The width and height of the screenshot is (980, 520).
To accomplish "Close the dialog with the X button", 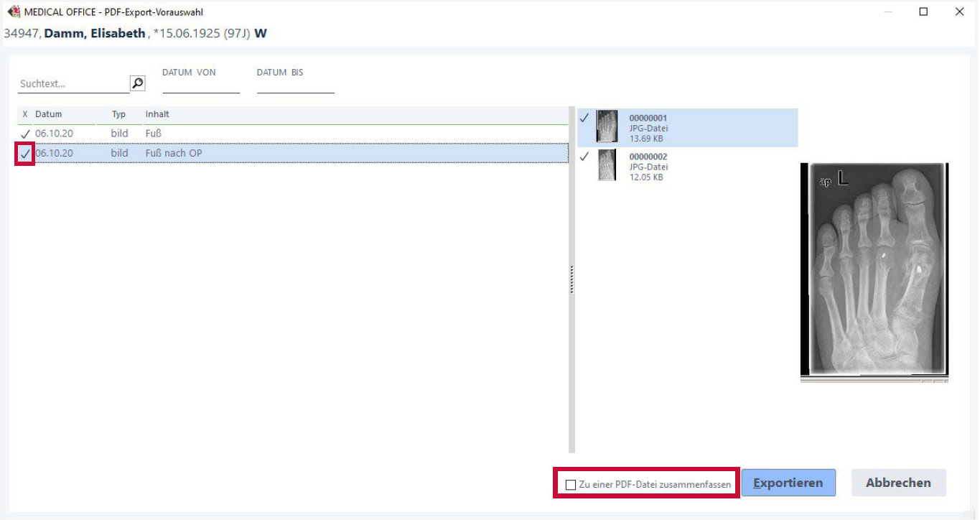I will [959, 11].
